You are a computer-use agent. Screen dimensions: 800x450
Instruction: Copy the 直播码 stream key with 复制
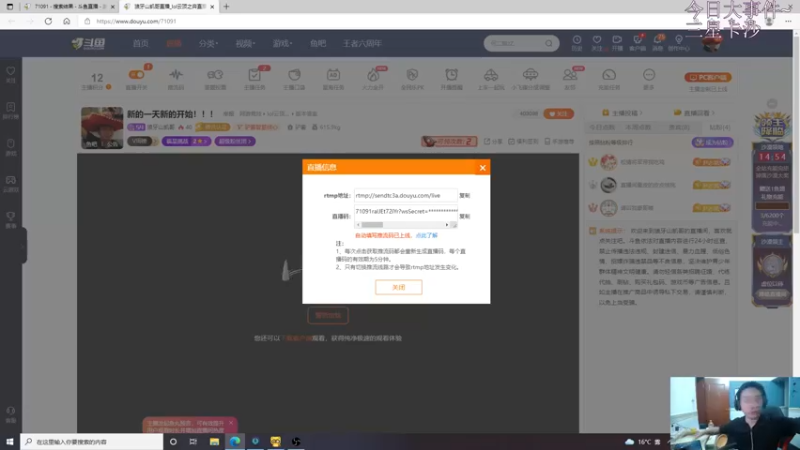(464, 216)
